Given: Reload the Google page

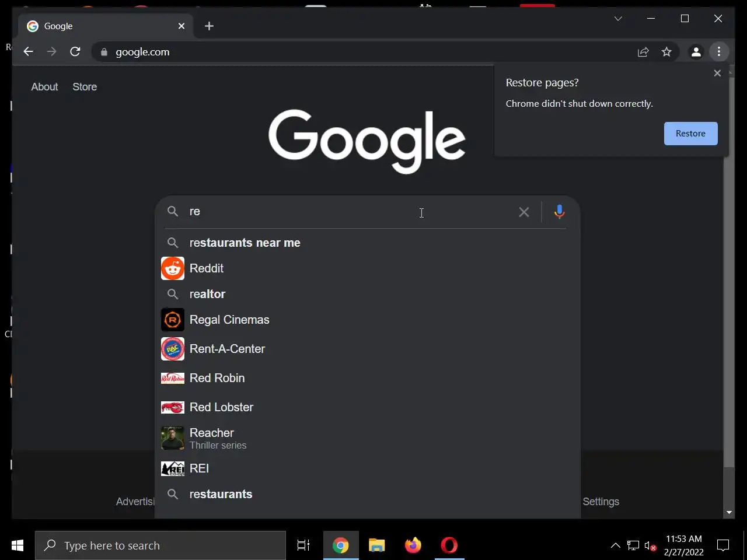Looking at the screenshot, I should (x=75, y=52).
